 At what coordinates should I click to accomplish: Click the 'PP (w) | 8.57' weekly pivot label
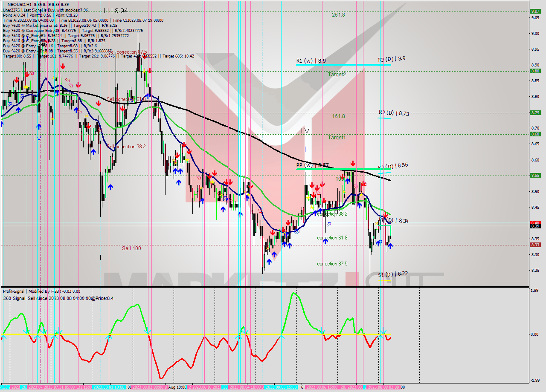coord(312,165)
